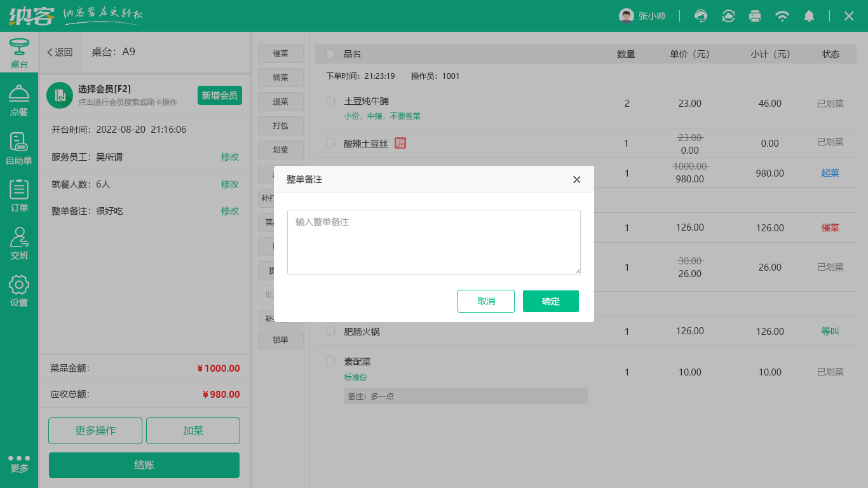The image size is (868, 488).
Task: Click the notification bell icon
Action: pyautogui.click(x=809, y=16)
